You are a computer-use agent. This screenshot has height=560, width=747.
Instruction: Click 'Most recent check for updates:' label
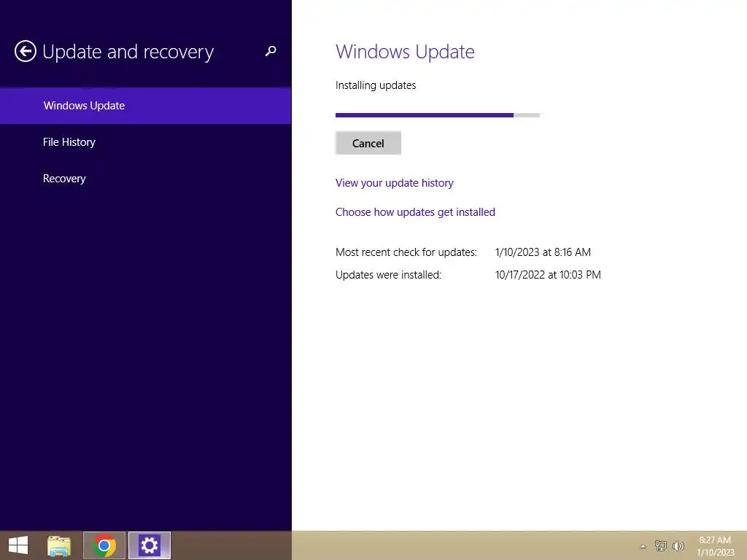pos(406,252)
